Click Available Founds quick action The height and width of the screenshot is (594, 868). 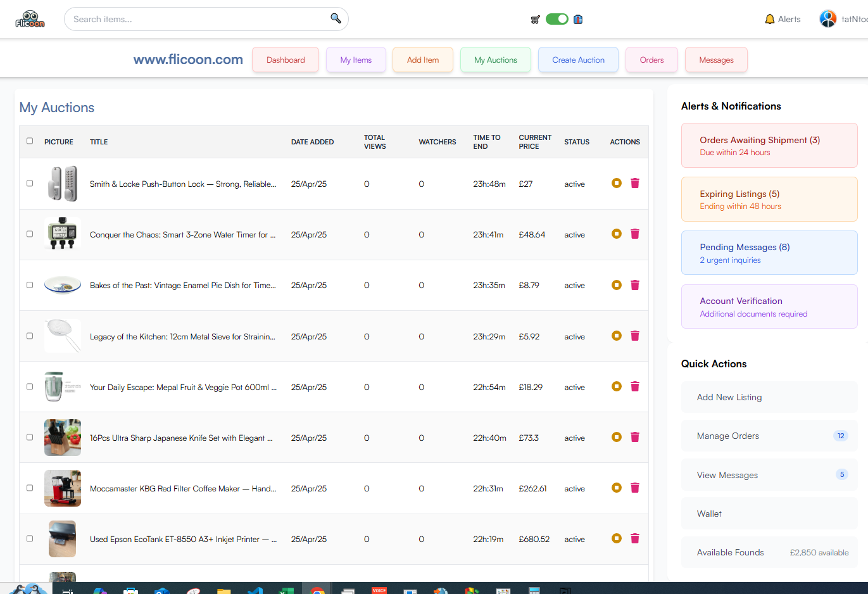tap(769, 552)
